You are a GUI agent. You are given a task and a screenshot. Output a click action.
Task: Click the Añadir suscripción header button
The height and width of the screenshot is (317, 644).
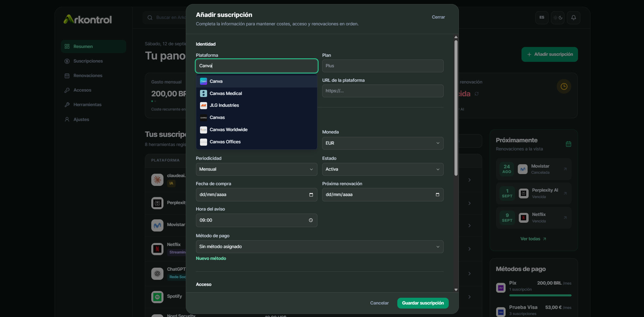tap(550, 54)
